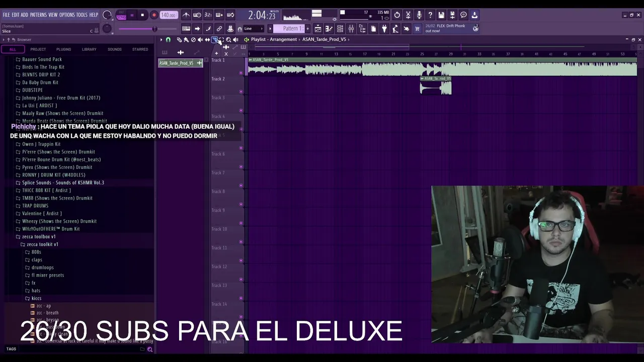Save project with the floppy disk icon
The image size is (644, 362).
(441, 15)
